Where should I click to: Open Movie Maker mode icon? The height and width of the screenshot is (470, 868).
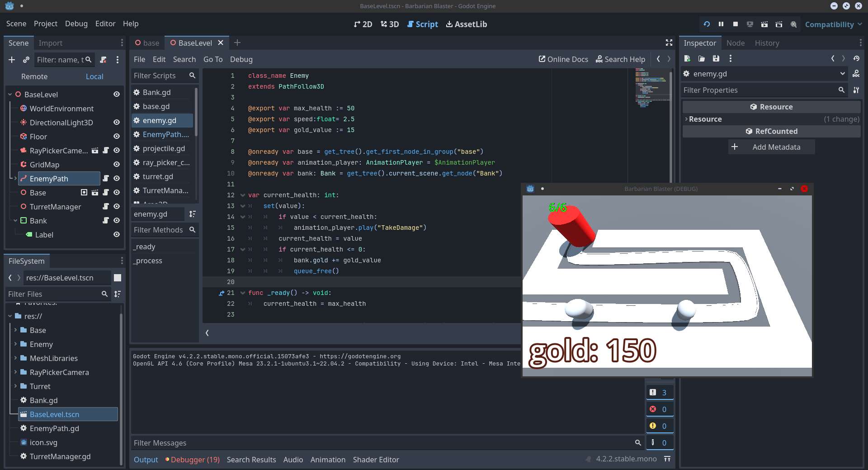tap(793, 24)
